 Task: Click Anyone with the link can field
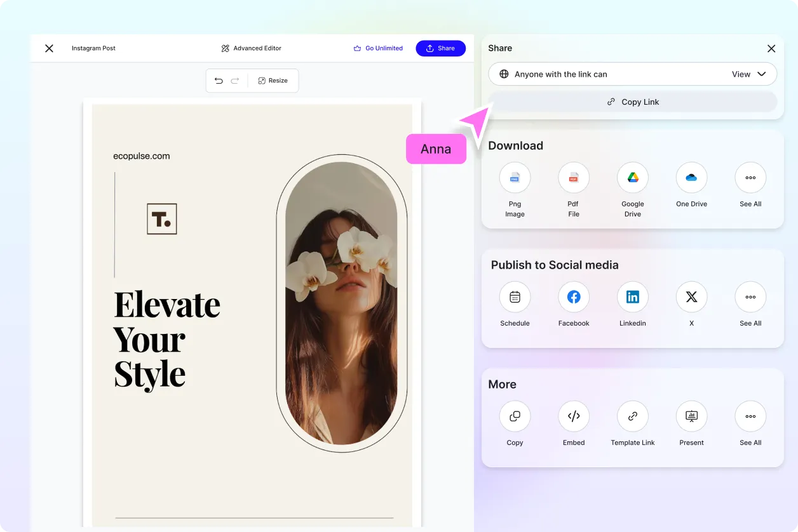[x=632, y=74]
